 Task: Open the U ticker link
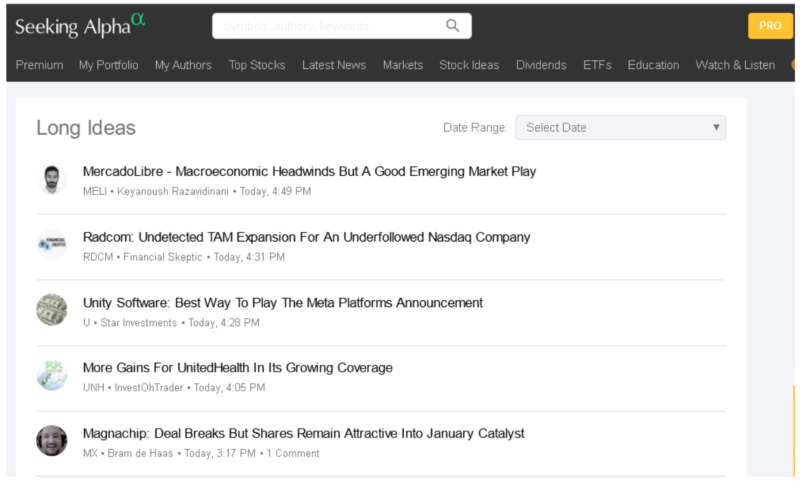[86, 323]
